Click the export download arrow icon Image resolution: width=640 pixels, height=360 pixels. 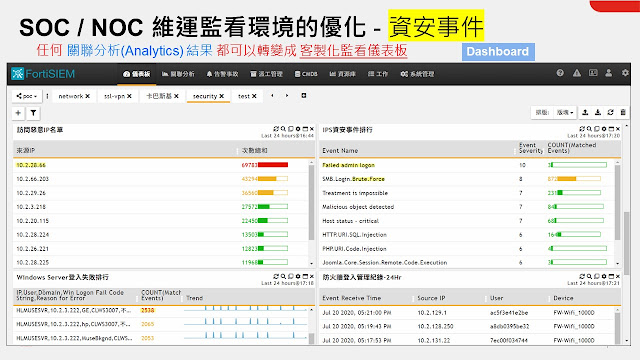point(598,112)
